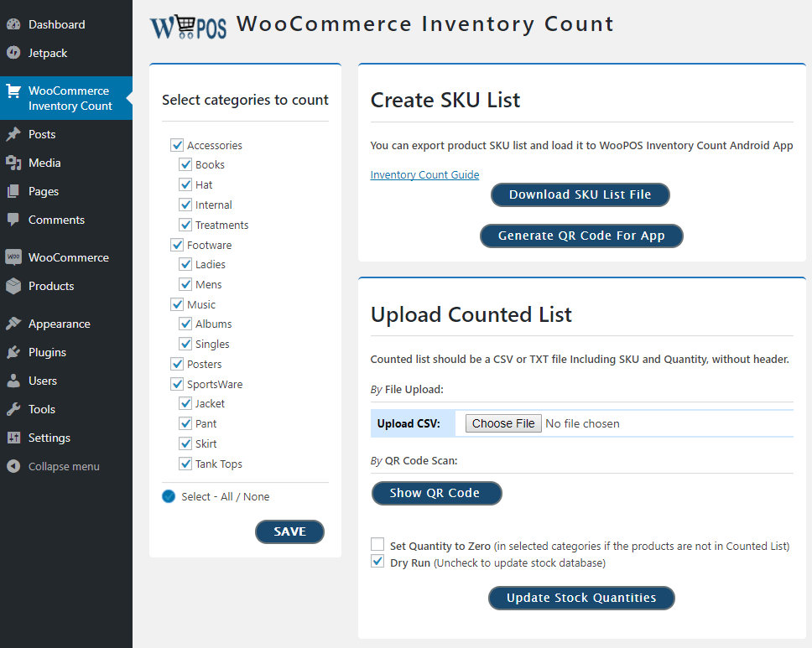Toggle the Albums category checkbox
The image size is (812, 648).
tap(185, 324)
